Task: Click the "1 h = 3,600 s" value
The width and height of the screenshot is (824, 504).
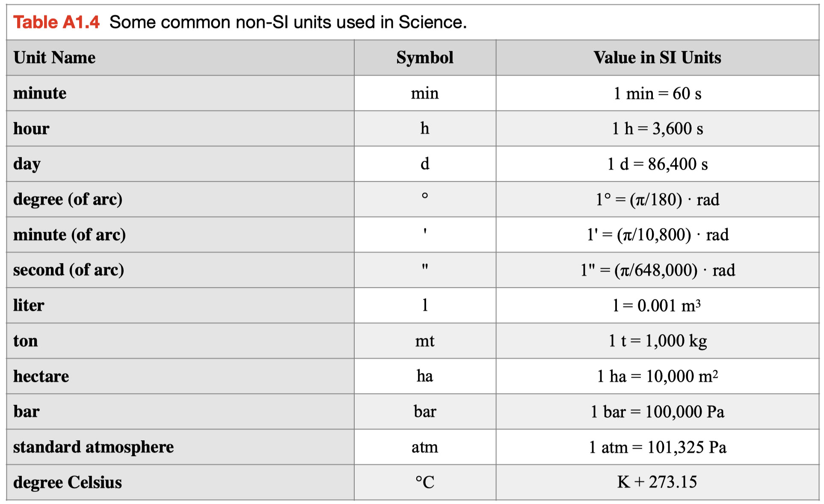Action: tap(657, 129)
